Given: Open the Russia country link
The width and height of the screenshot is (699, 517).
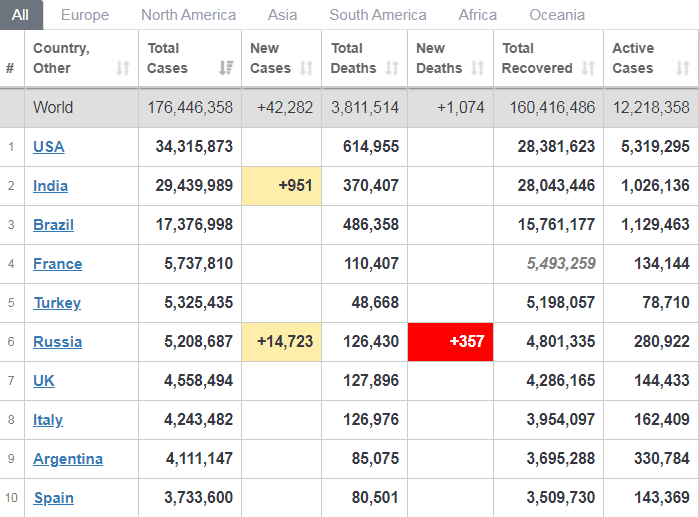Looking at the screenshot, I should click(x=58, y=342).
